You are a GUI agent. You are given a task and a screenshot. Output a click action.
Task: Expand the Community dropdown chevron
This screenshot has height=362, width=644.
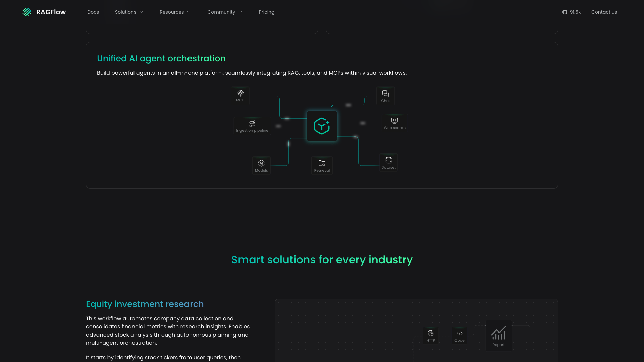pyautogui.click(x=240, y=12)
